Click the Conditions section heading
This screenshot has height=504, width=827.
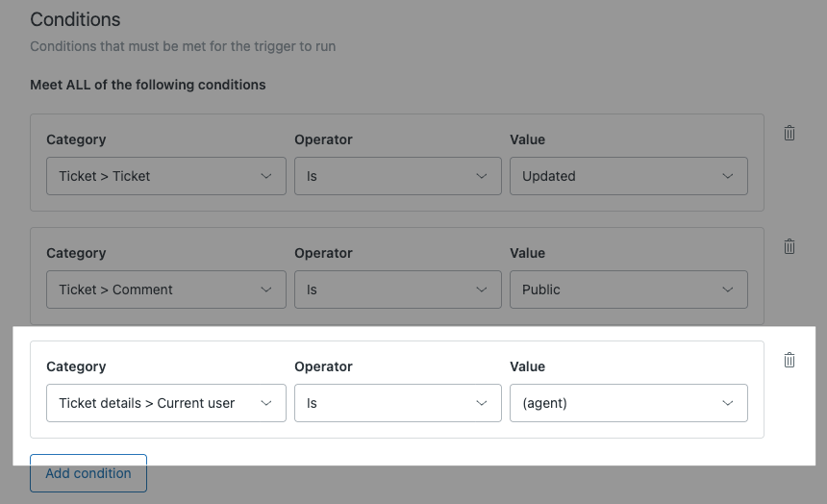(x=76, y=19)
